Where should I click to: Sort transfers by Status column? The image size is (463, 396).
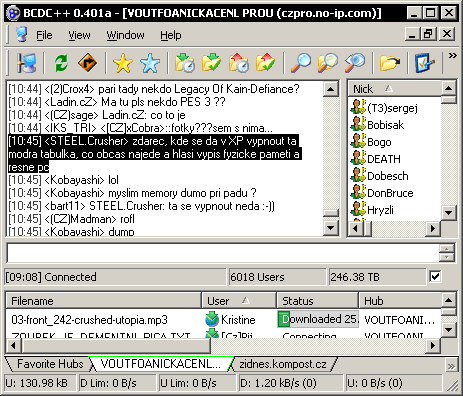pos(318,301)
